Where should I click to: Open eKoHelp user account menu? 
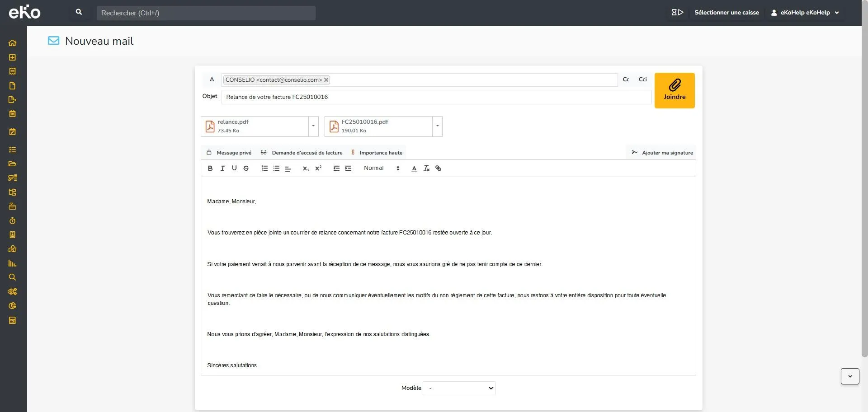coord(805,13)
